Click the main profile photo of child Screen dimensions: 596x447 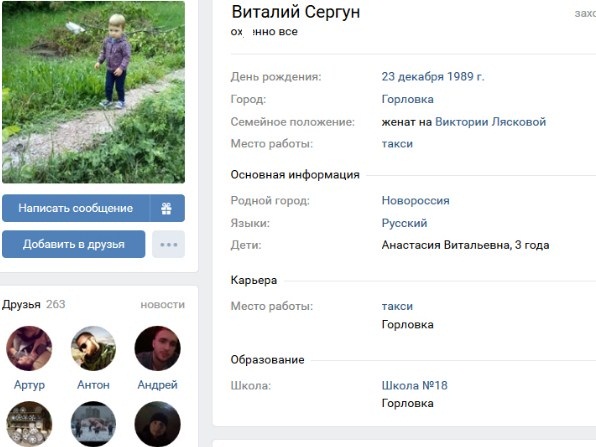tap(94, 92)
